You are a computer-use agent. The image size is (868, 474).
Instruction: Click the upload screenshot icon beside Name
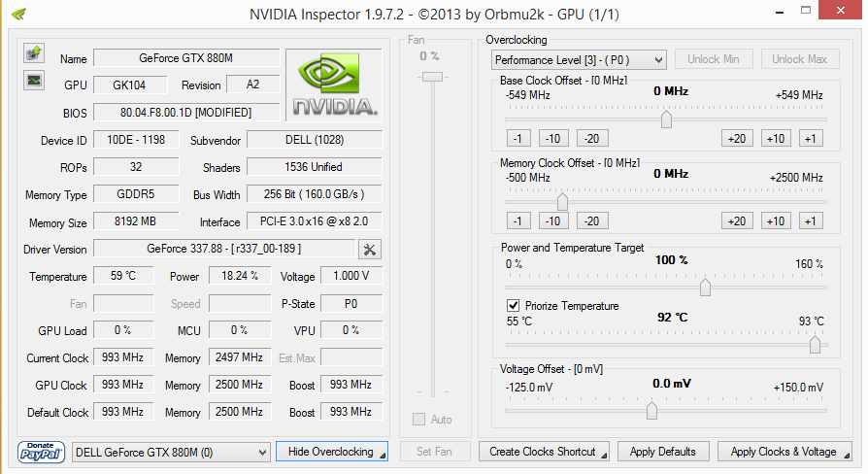coord(34,53)
